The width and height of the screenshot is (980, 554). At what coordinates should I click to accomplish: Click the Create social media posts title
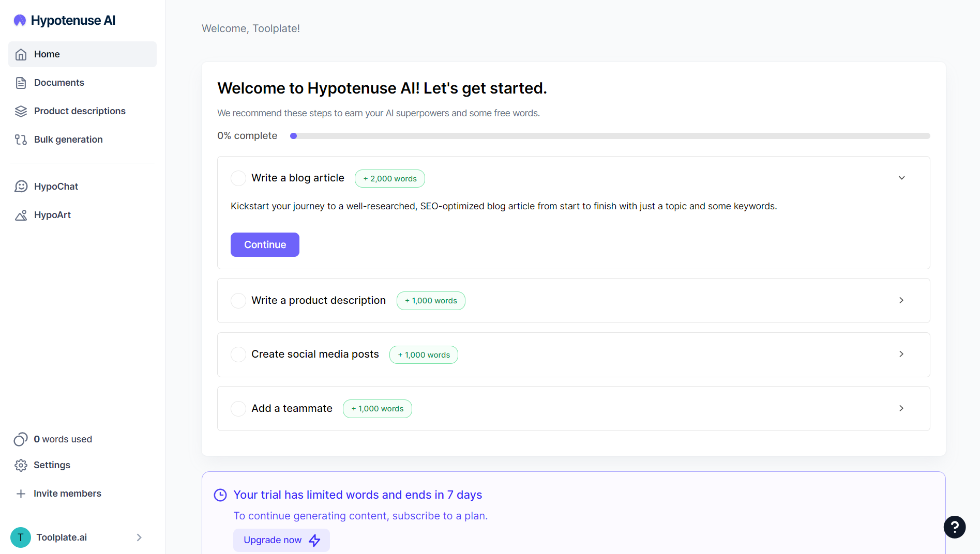[x=315, y=354]
